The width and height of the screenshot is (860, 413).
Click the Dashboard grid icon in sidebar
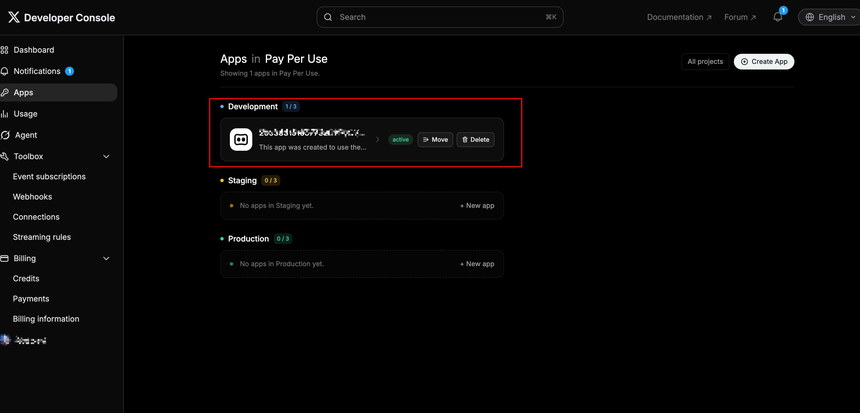coord(4,50)
